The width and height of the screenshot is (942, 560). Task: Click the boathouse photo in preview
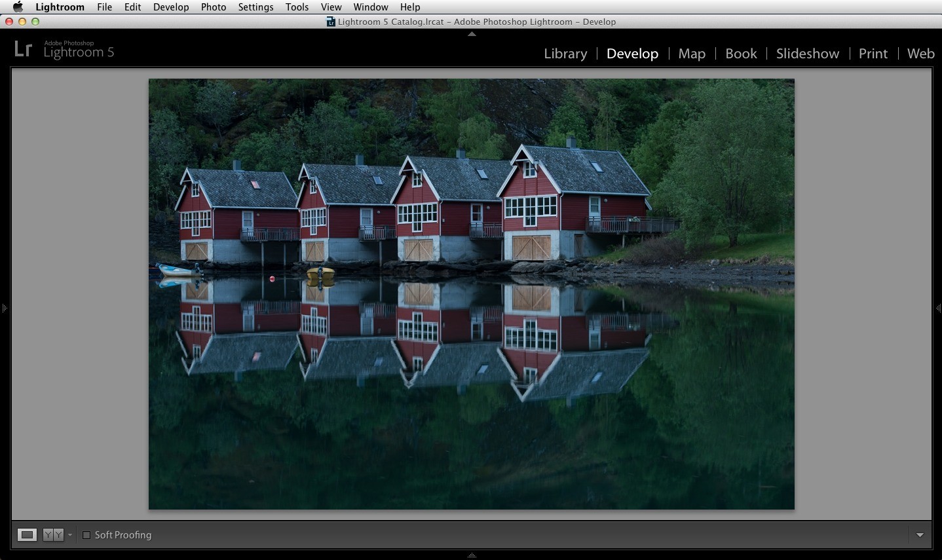[472, 294]
